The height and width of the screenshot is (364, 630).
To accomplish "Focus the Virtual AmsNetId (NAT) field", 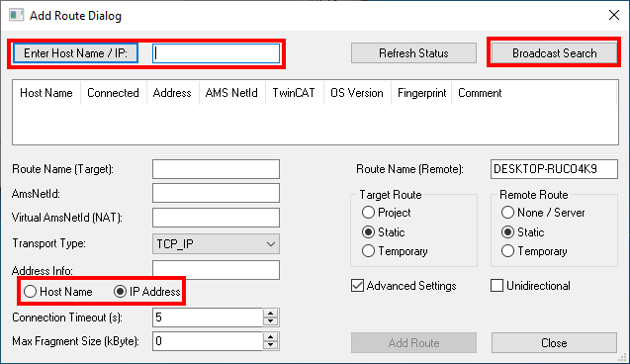I will 217,218.
